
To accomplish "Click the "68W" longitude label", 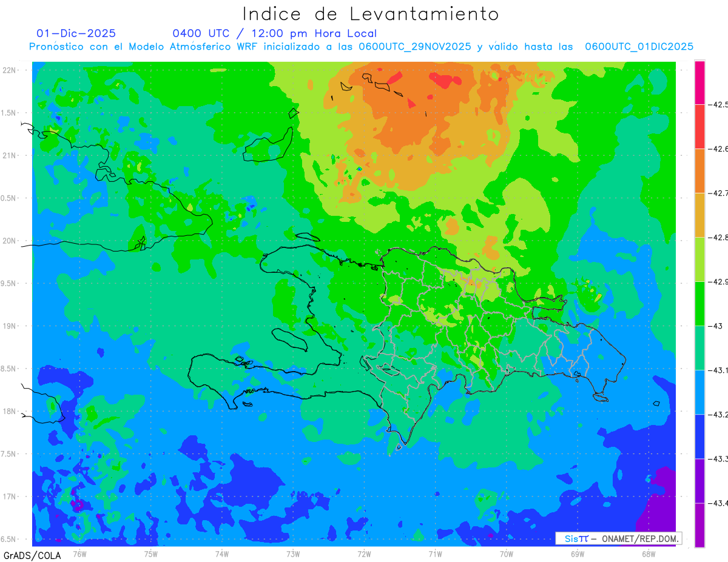I will (649, 554).
